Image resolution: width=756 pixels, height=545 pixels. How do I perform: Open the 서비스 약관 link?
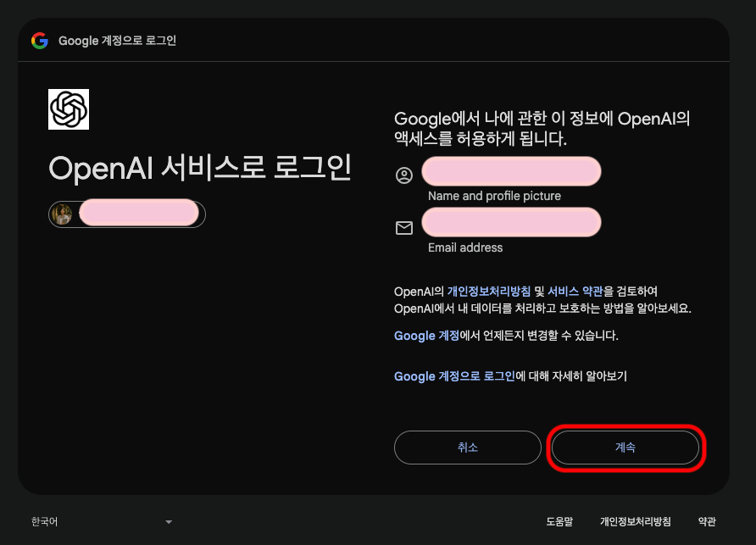[575, 292]
